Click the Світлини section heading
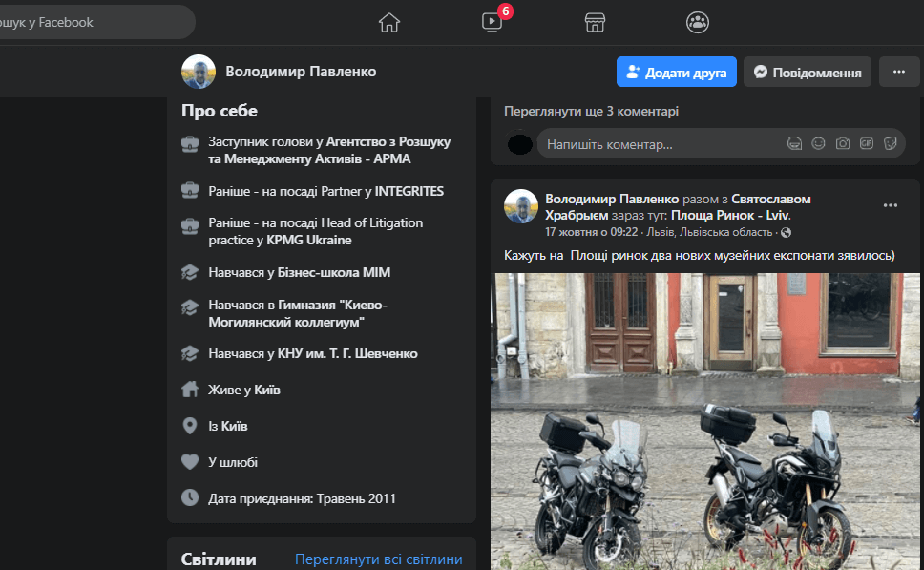 pyautogui.click(x=219, y=559)
